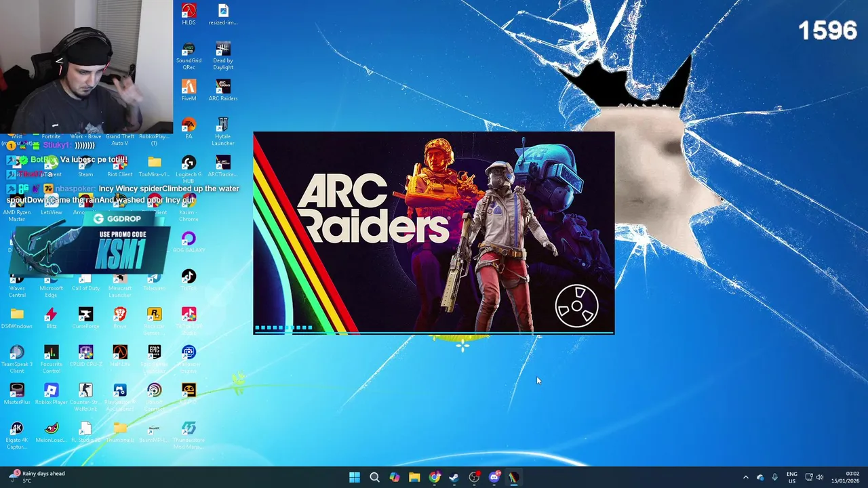Select the ARC Raiders desktop shortcut
Image resolution: width=868 pixels, height=488 pixels.
[223, 90]
